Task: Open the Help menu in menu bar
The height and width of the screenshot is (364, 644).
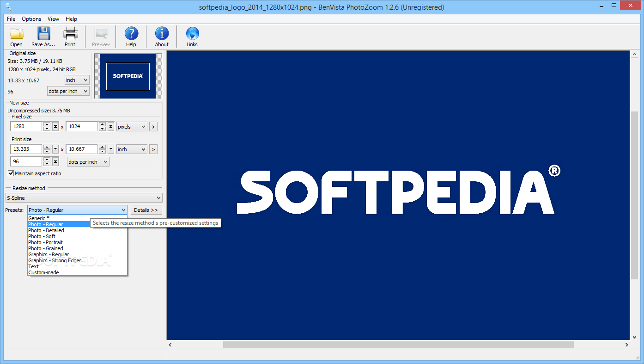Action: point(71,19)
